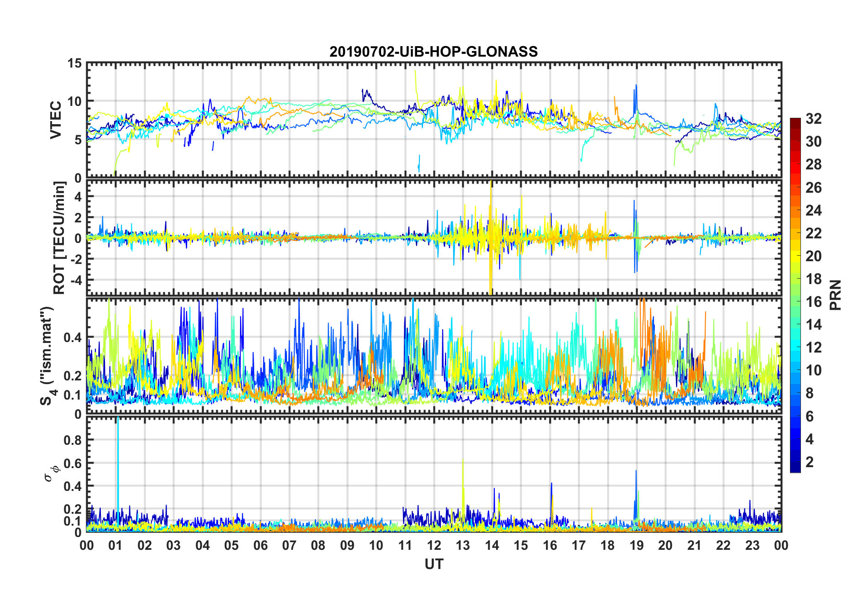Select the "19" UT axis tick
Screen dimensions: 868x590
[637, 545]
